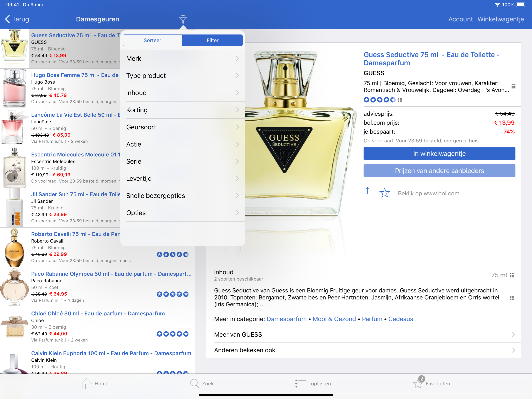Open Jil Sander Sun 75 ml listing title
The width and height of the screenshot is (532, 399).
point(76,194)
